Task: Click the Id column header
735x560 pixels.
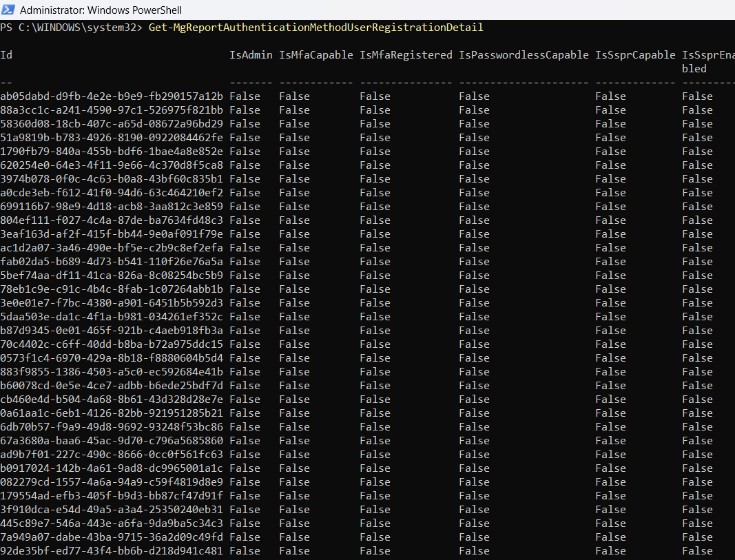Action: point(6,55)
